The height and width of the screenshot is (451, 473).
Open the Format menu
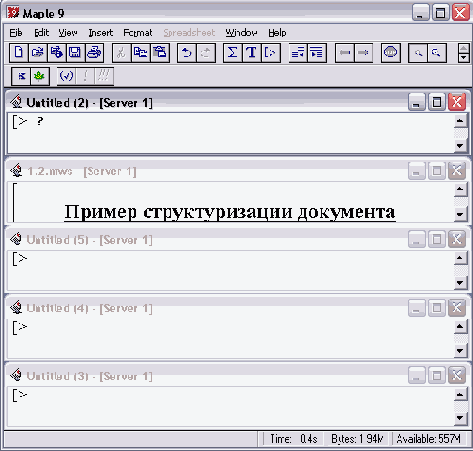(x=138, y=33)
